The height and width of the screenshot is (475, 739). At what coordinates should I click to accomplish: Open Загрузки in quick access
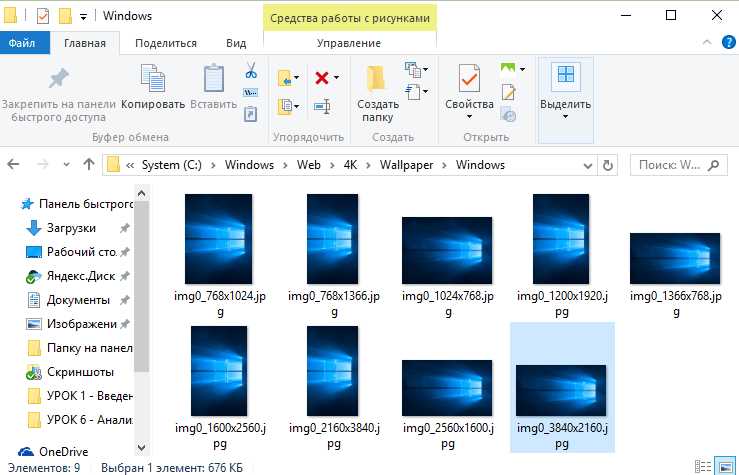(71, 228)
